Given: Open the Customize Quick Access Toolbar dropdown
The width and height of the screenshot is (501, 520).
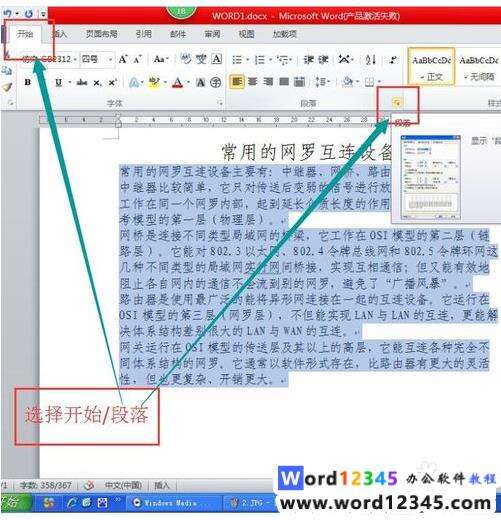Looking at the screenshot, I should coord(43,14).
